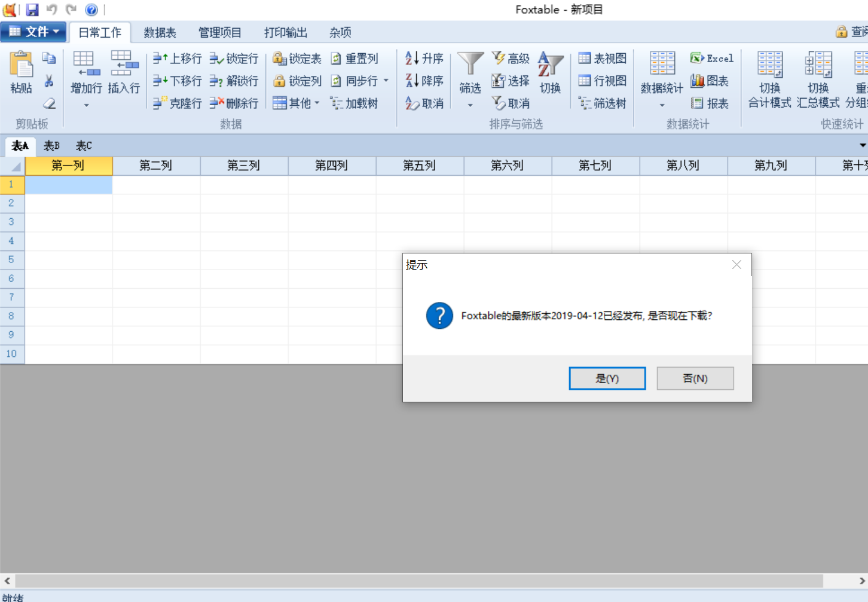This screenshot has height=602, width=868.
Task: Cancel sorting with 取消 under 降序
Action: point(424,103)
